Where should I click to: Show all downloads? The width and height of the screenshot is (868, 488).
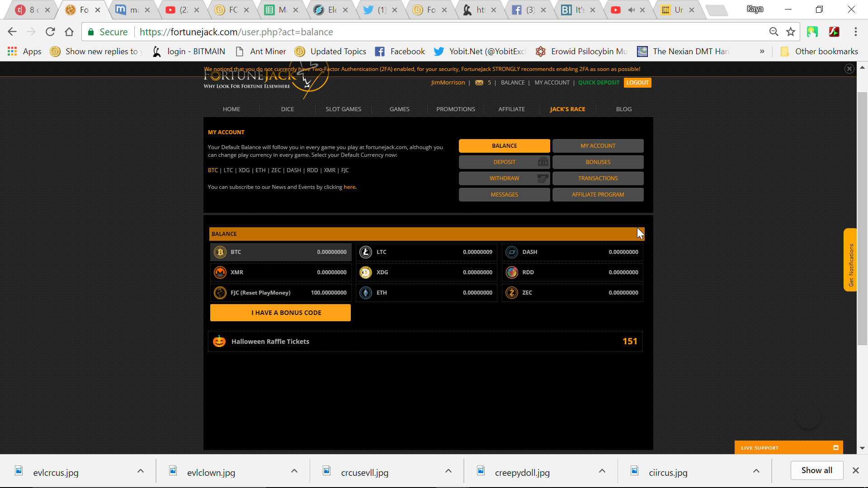coord(817,470)
